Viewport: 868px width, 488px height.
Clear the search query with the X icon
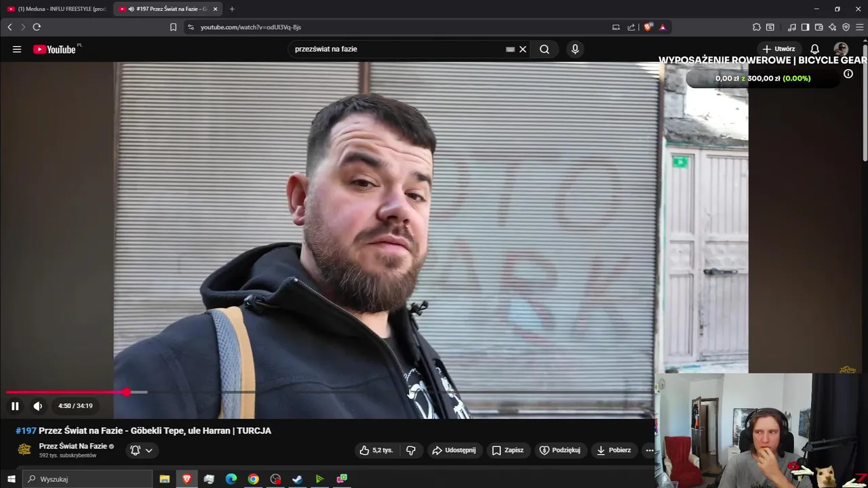point(523,49)
